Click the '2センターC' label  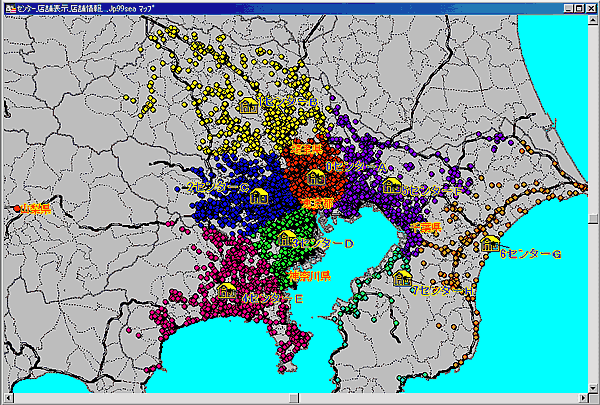pos(218,187)
